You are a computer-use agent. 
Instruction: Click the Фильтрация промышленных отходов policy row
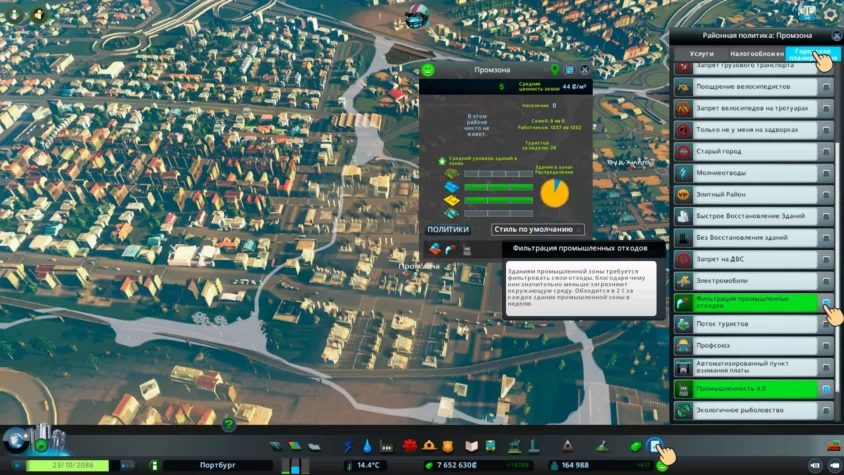(754, 302)
